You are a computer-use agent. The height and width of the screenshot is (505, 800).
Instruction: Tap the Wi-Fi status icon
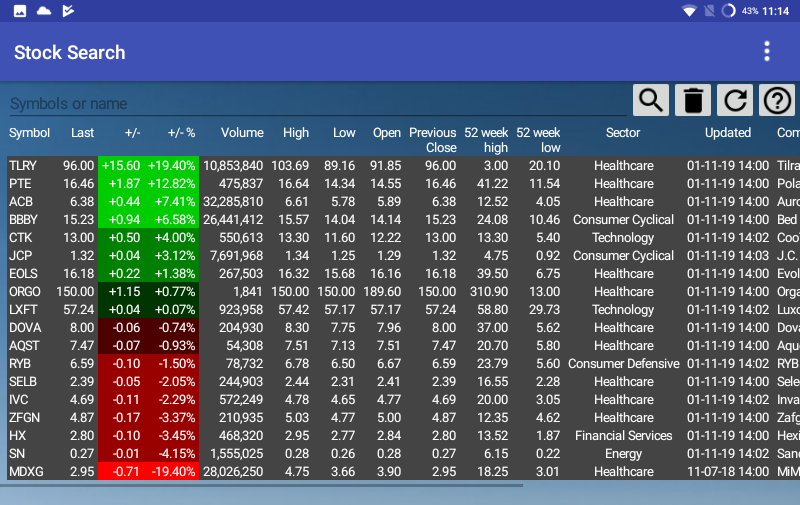(x=689, y=11)
